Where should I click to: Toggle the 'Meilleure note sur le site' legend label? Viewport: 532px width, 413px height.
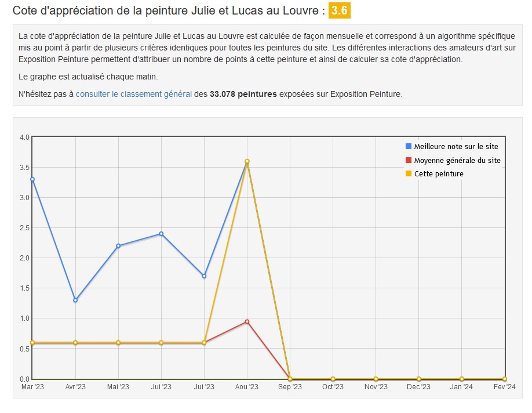tap(456, 147)
